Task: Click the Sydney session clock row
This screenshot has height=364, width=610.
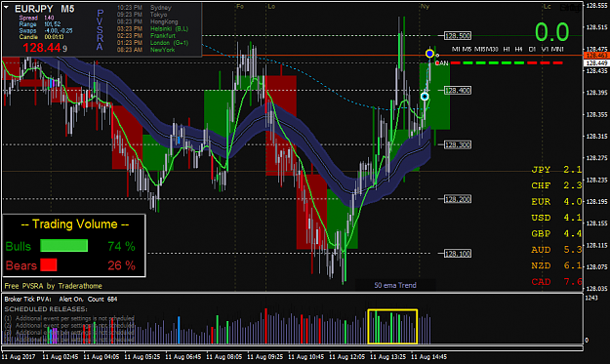Action: 143,8
